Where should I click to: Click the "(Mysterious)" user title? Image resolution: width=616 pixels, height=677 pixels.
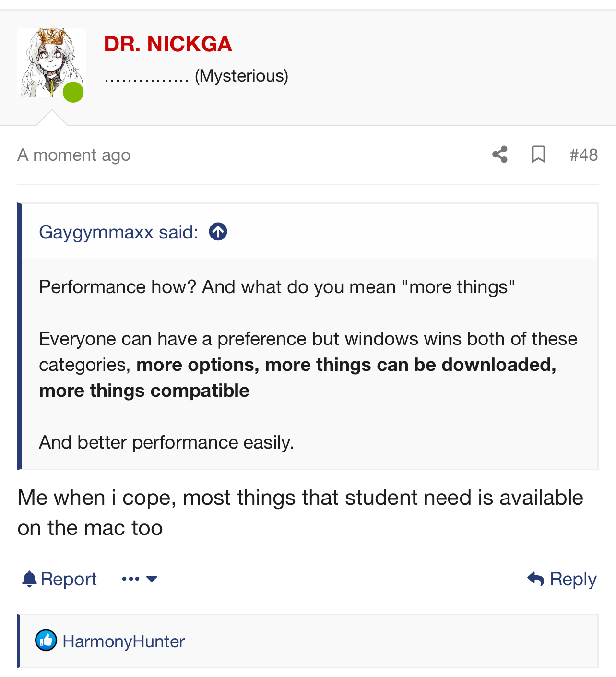[241, 76]
